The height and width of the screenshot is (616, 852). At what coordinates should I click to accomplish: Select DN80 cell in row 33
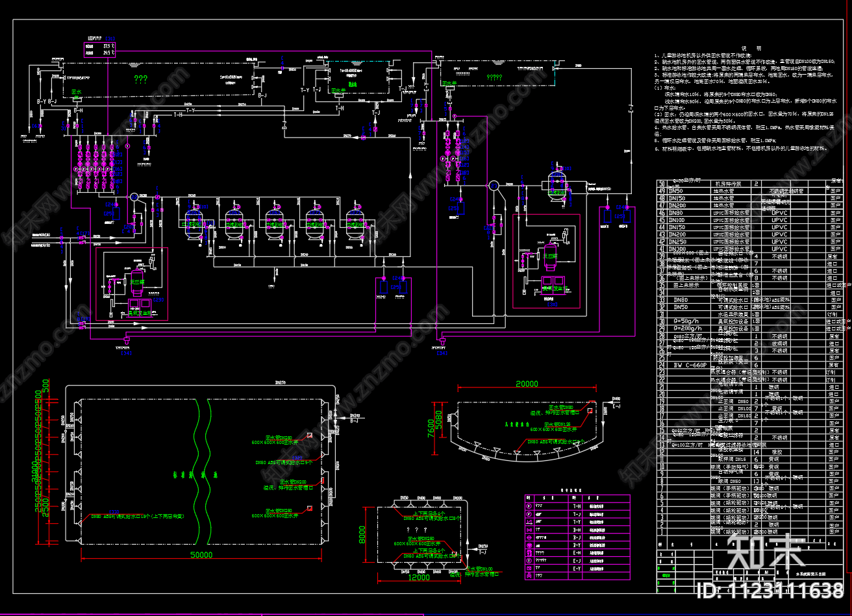(681, 300)
